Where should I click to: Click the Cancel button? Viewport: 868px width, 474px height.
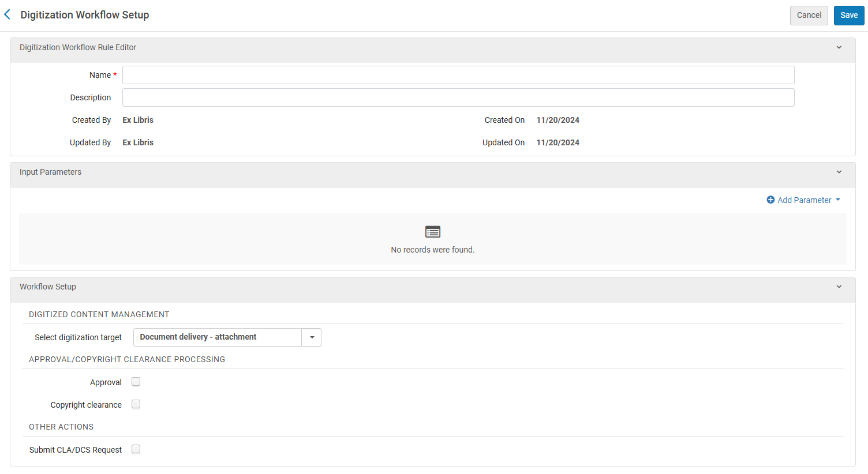(x=809, y=16)
